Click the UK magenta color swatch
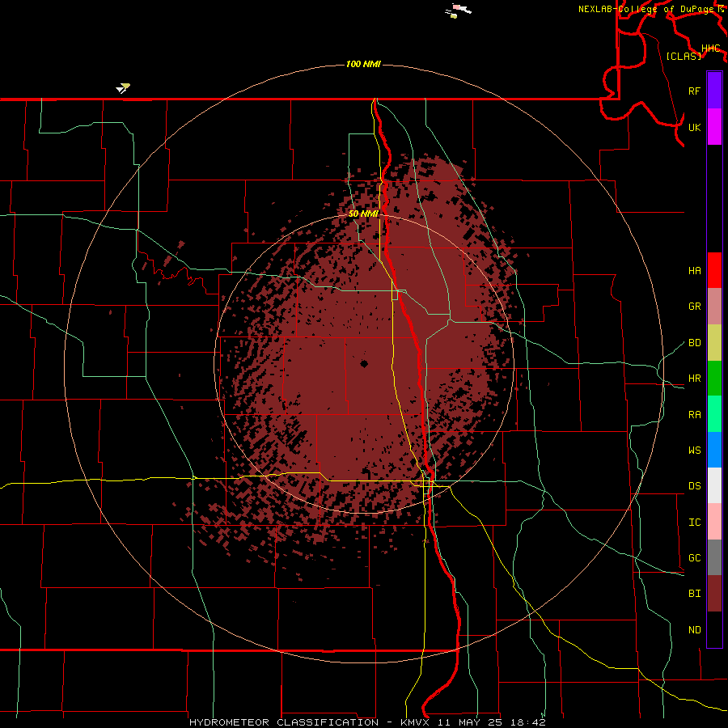Viewport: 728px width, 728px height. click(x=714, y=127)
